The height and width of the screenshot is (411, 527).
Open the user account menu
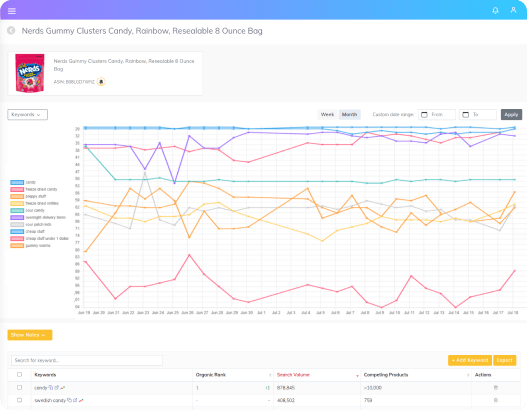513,10
